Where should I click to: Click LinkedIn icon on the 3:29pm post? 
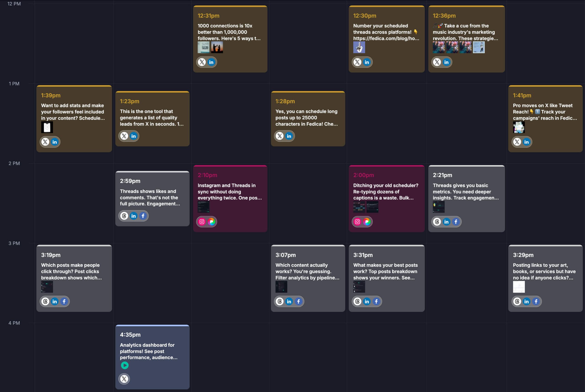point(526,302)
